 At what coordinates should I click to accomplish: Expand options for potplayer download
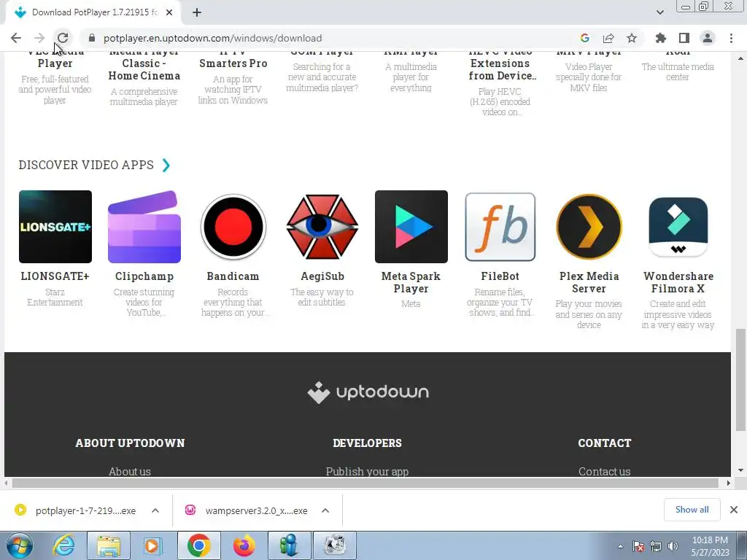tap(155, 510)
